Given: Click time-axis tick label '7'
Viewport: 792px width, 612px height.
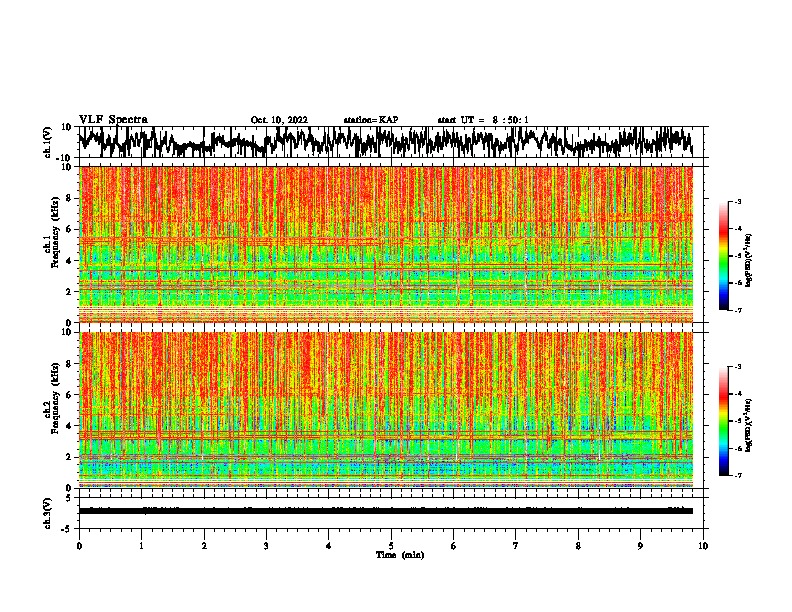Looking at the screenshot, I should click(x=516, y=546).
